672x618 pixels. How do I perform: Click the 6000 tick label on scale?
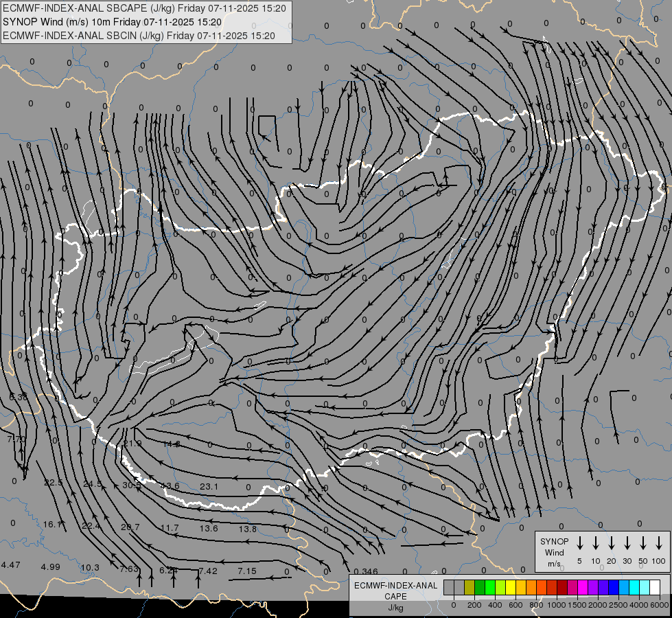point(660,605)
